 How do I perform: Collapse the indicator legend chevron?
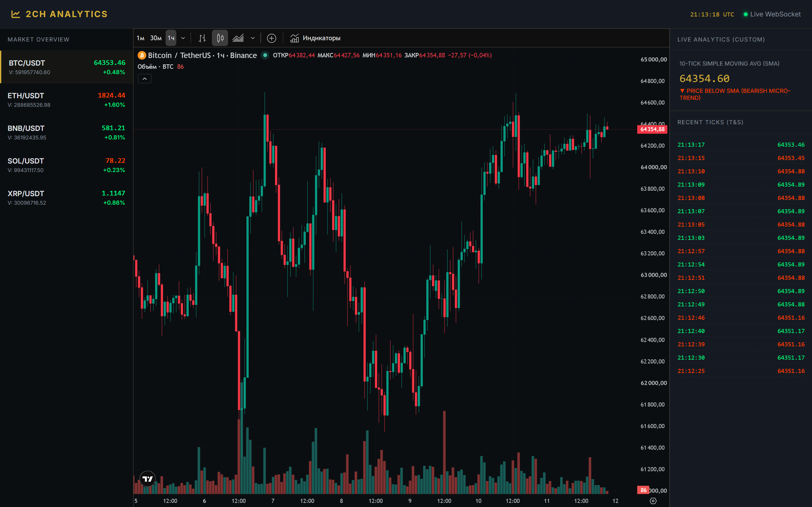[x=145, y=79]
